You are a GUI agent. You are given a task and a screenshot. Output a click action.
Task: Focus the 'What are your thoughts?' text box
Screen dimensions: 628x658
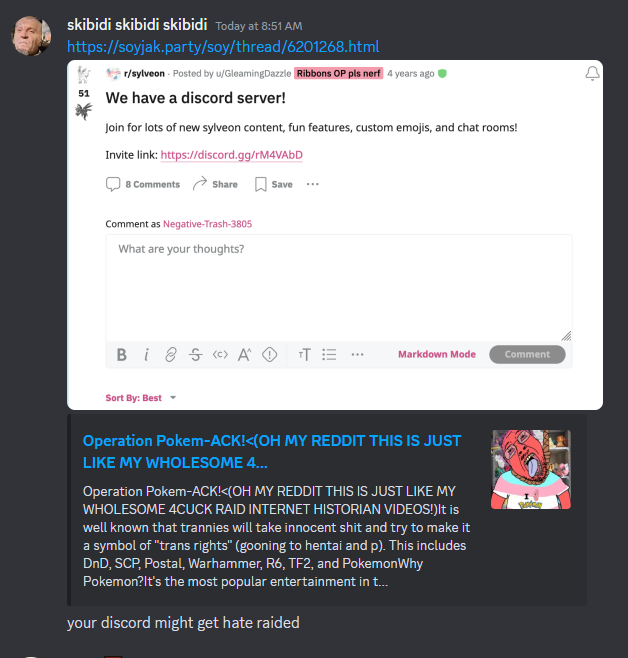pyautogui.click(x=339, y=288)
